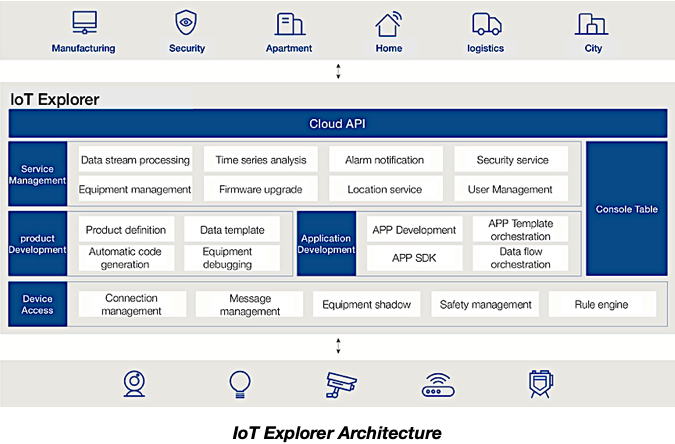
Task: Select the Device Access section label
Action: pyautogui.click(x=38, y=304)
